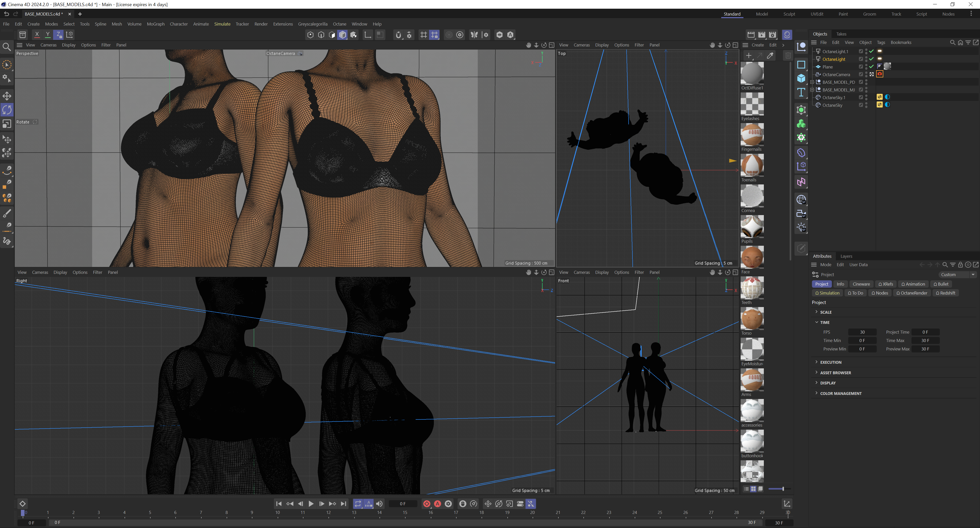Select the Torso material thumbnail
This screenshot has height=528, width=980.
point(752,319)
